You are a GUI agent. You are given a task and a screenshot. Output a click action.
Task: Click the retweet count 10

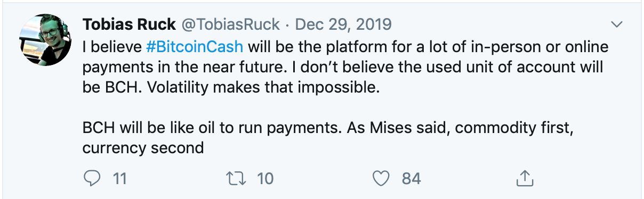[x=265, y=178]
